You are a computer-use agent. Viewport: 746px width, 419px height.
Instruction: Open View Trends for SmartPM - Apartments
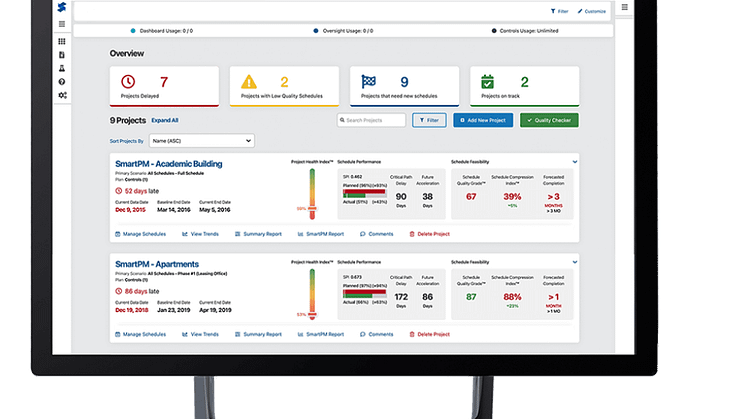tap(198, 334)
